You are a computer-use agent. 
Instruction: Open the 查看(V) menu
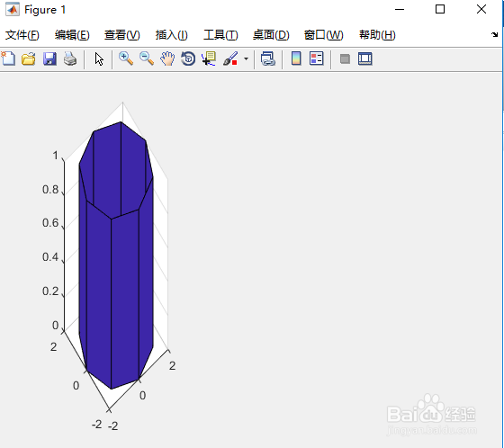pos(122,35)
